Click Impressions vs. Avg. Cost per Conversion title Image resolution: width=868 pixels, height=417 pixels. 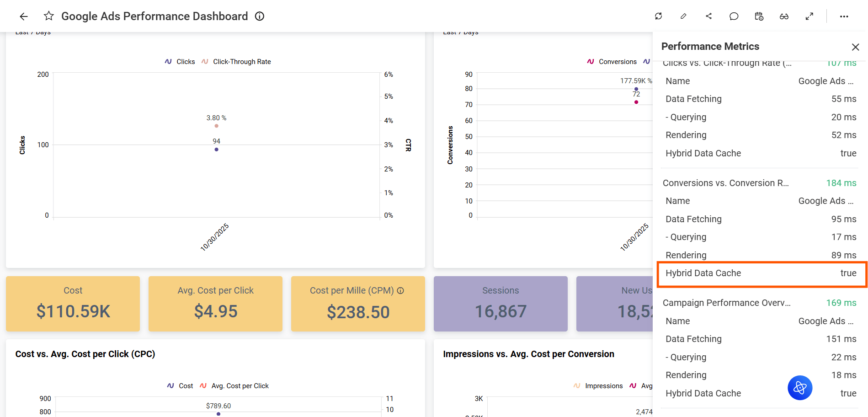528,354
